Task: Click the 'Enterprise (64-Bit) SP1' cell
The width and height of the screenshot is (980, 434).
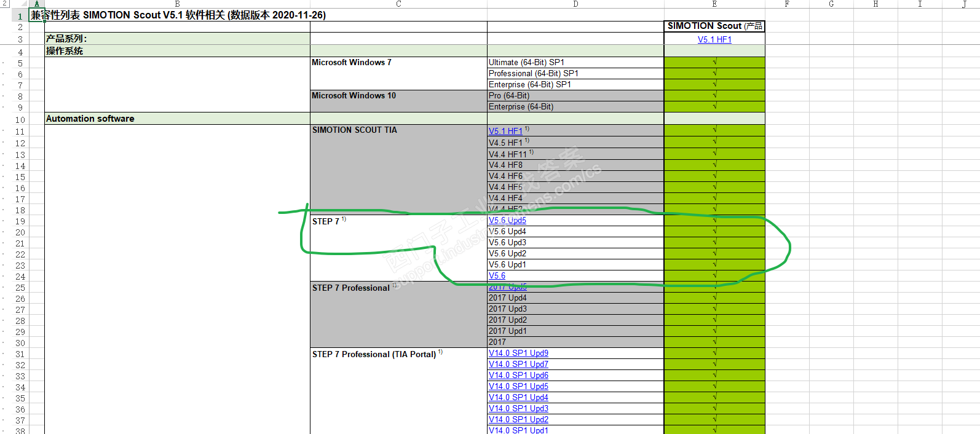Action: pyautogui.click(x=575, y=84)
